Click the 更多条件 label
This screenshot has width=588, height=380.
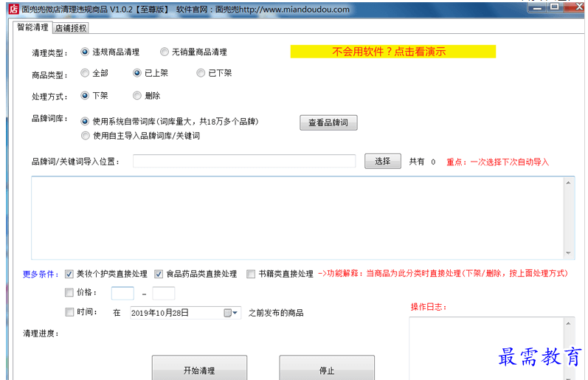click(41, 274)
